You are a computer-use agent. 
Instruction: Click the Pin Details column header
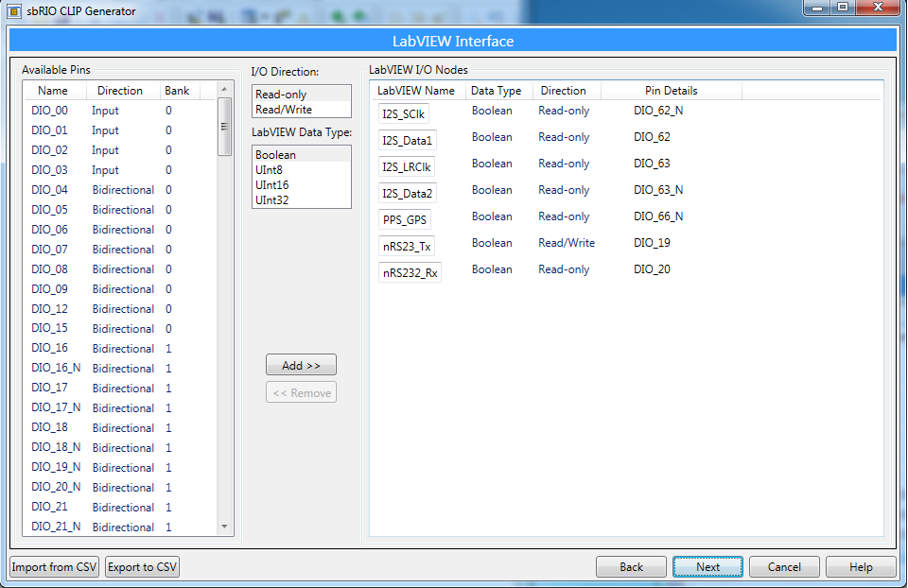(x=672, y=91)
